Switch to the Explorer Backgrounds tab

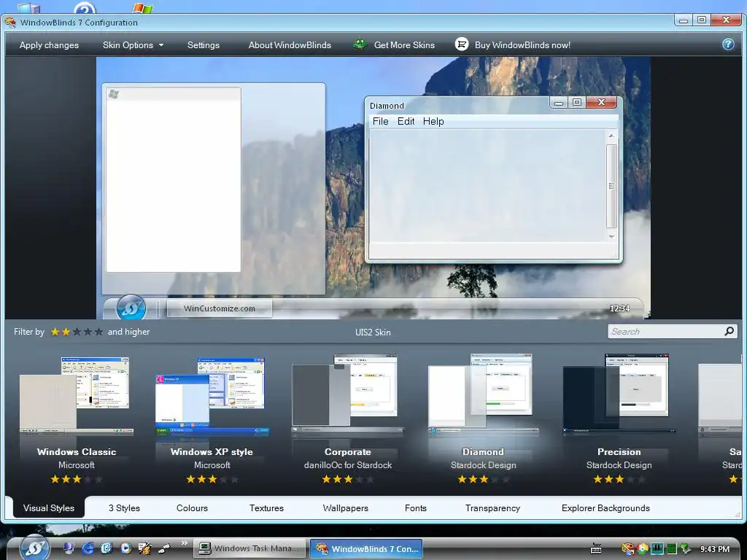605,507
